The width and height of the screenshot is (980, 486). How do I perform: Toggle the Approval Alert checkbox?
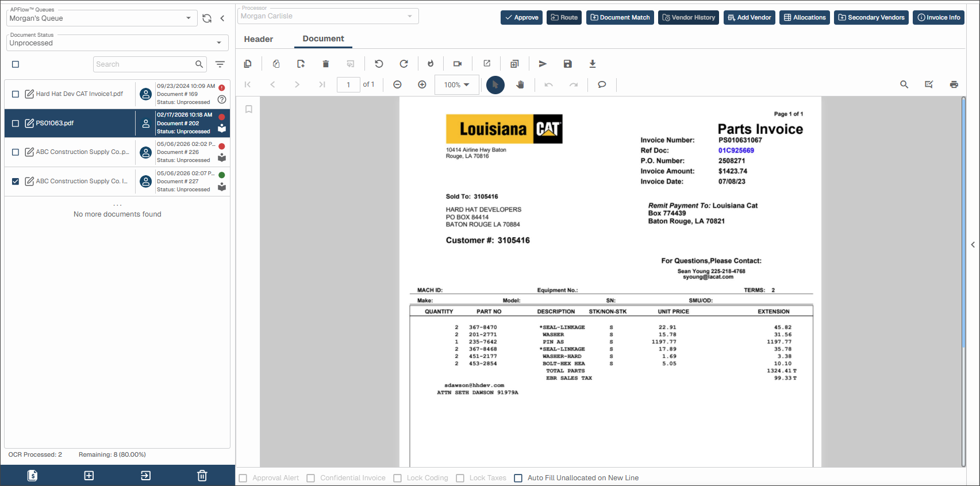pyautogui.click(x=243, y=478)
